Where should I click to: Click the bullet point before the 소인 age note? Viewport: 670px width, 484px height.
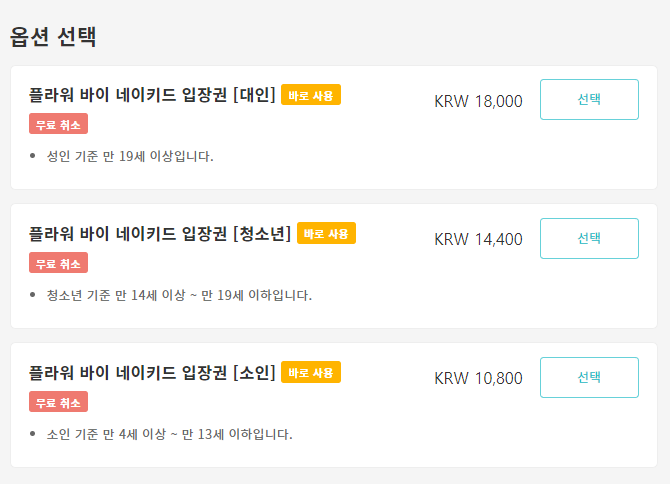coord(33,434)
